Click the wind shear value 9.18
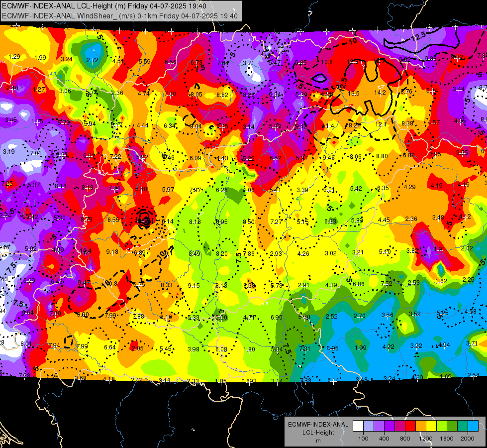 tap(112, 251)
